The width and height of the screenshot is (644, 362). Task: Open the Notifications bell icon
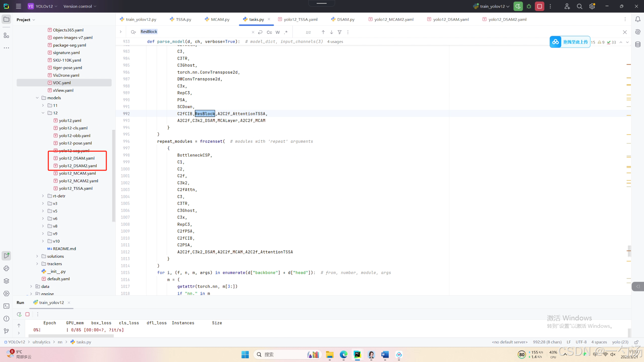click(638, 19)
